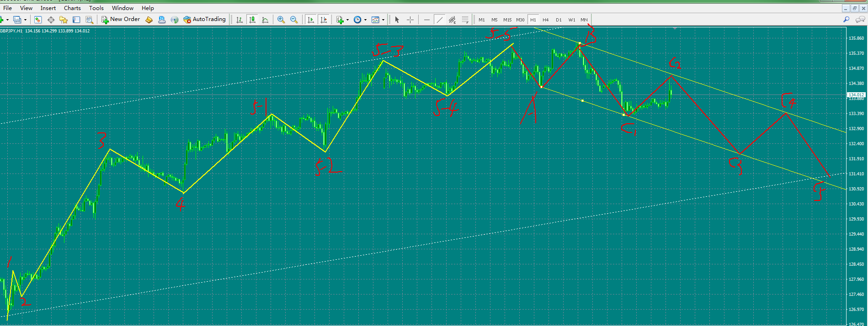Select the M15 timeframe
Screen dimensions: 868x326
tap(507, 20)
